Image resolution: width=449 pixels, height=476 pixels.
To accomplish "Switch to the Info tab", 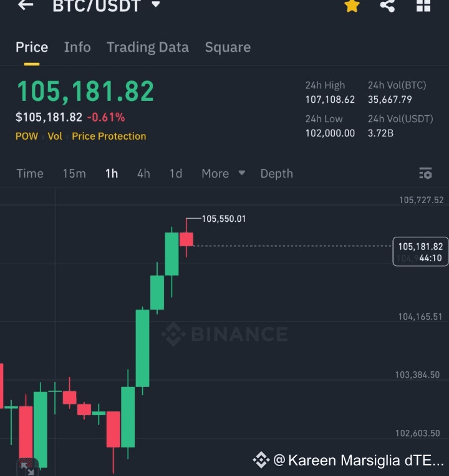I will [77, 47].
